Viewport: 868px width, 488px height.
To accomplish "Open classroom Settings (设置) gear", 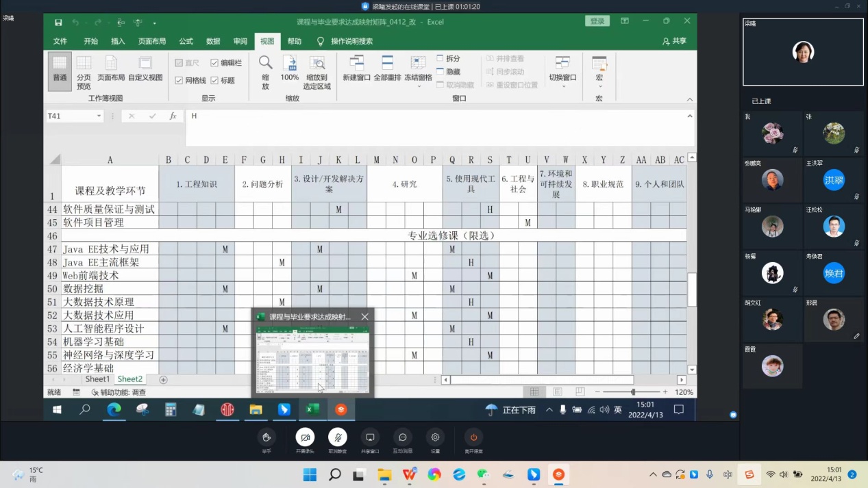I will click(x=435, y=437).
